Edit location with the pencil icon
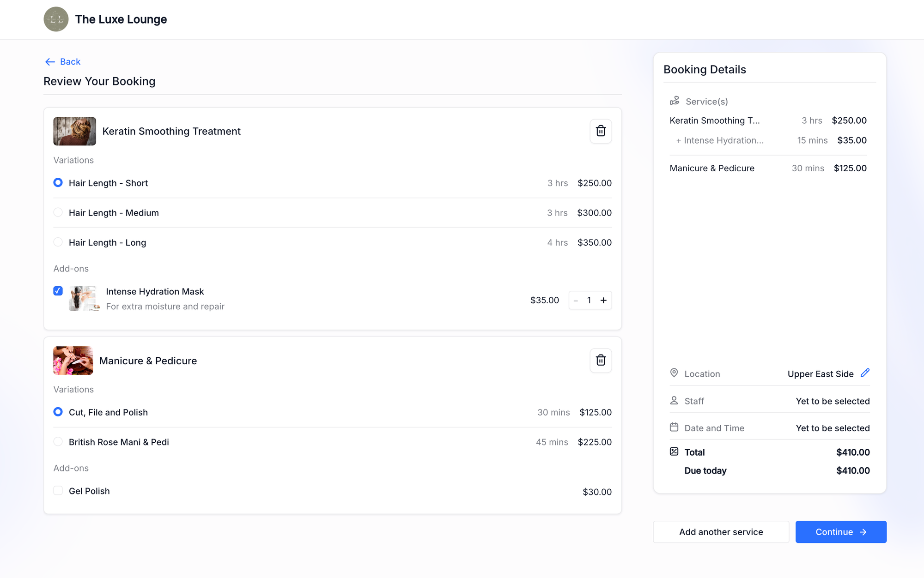 (x=865, y=373)
